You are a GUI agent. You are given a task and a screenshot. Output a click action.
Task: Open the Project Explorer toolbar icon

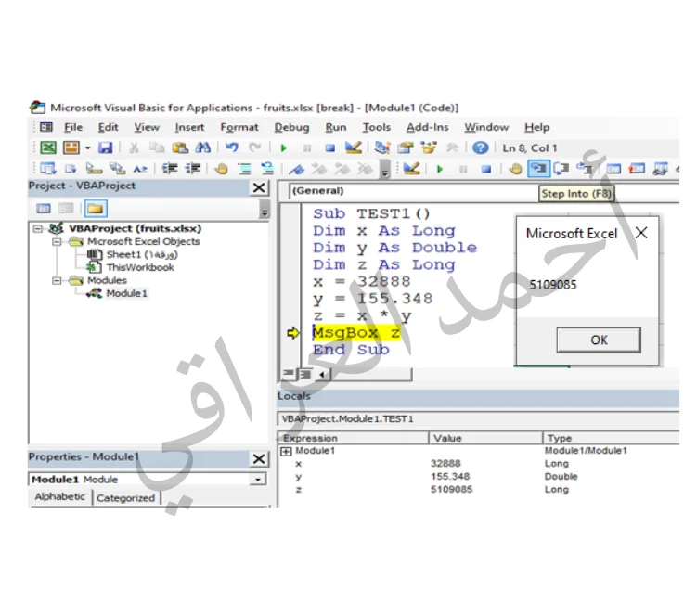pyautogui.click(x=382, y=148)
